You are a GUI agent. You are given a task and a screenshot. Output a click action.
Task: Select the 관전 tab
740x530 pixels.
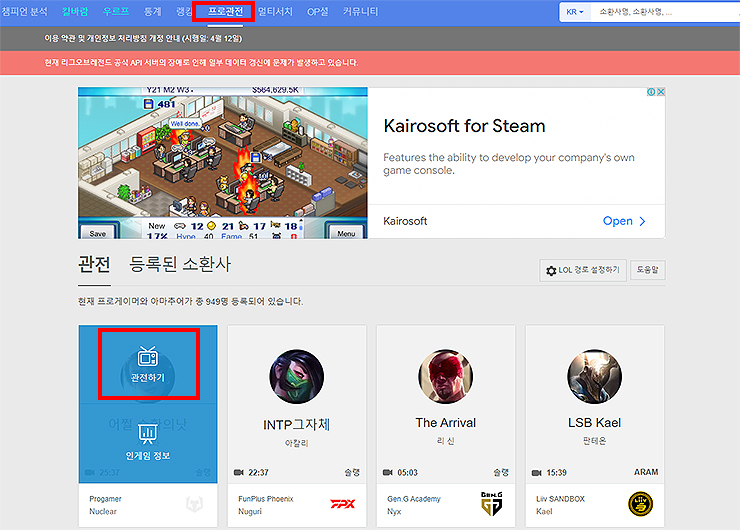pyautogui.click(x=94, y=264)
